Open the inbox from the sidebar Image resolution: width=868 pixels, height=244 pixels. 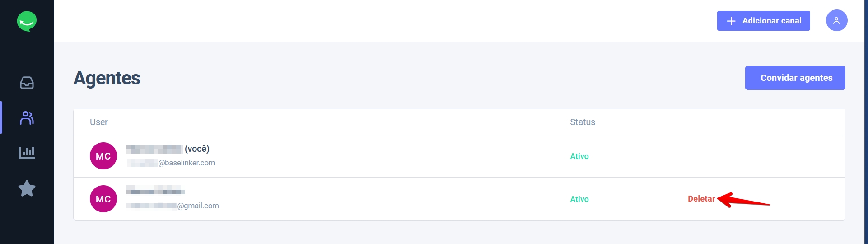coord(27,83)
